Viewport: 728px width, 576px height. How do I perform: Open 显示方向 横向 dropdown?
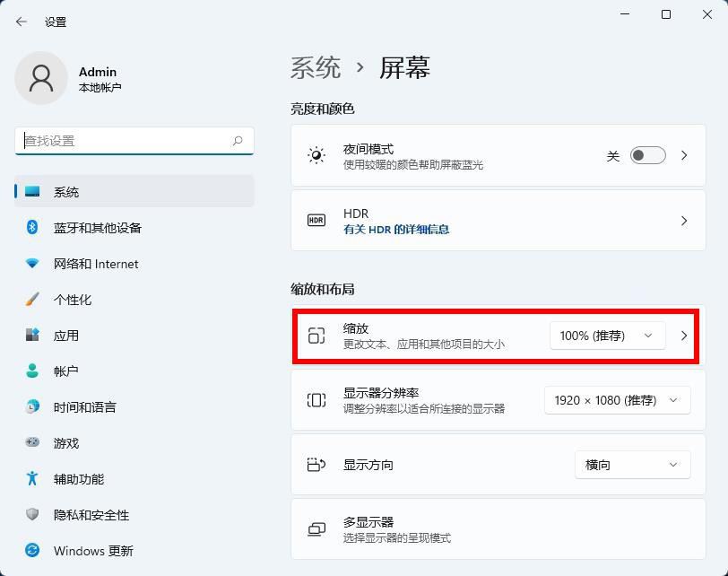[x=632, y=465]
